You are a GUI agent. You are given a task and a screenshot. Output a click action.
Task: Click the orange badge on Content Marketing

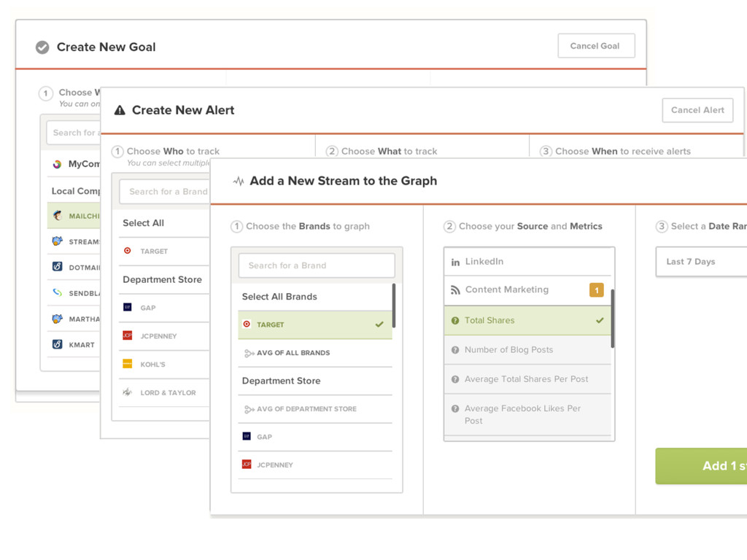(x=597, y=290)
